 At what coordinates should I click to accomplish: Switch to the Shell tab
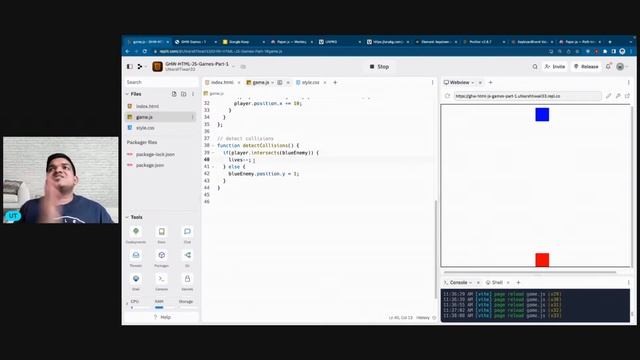click(x=494, y=282)
